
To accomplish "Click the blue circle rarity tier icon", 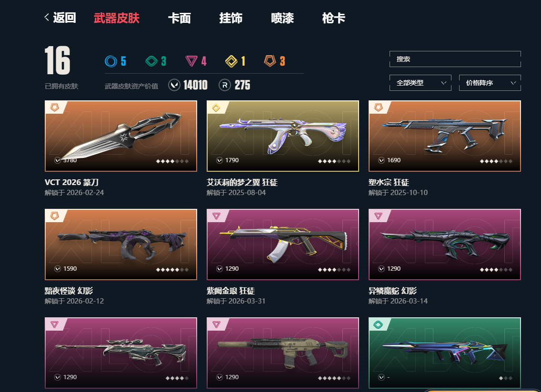I will point(111,61).
